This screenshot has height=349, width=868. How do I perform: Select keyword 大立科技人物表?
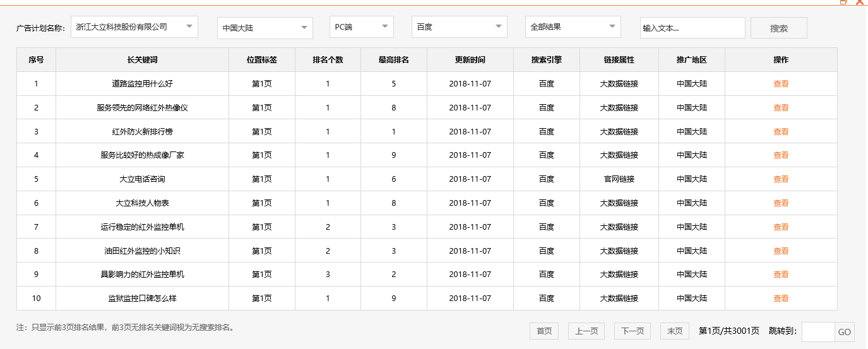[x=142, y=203]
